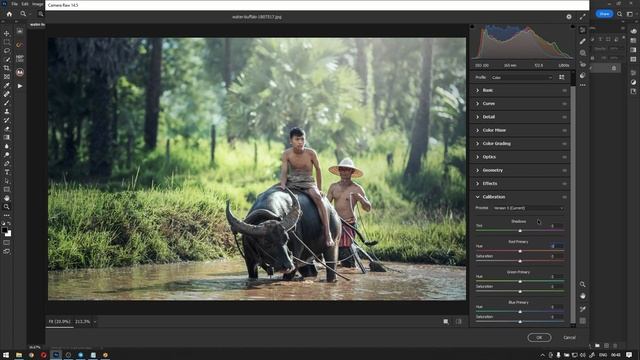Open the Process version dropdown
Screen dimensions: 640x360
[528, 208]
